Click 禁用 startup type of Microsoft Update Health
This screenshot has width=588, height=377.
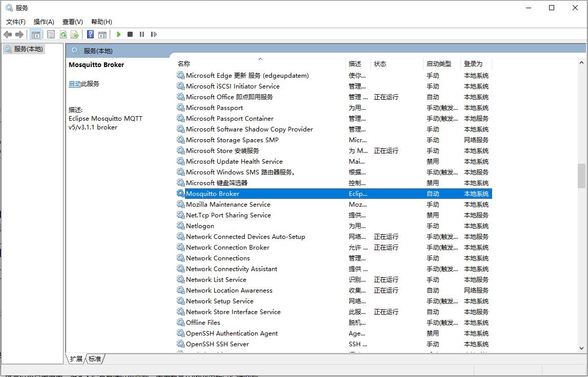[x=433, y=161]
